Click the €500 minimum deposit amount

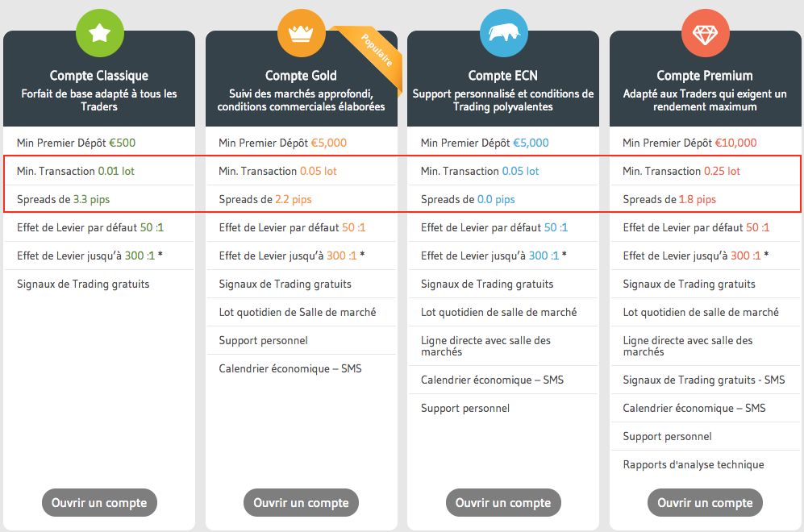coord(123,143)
